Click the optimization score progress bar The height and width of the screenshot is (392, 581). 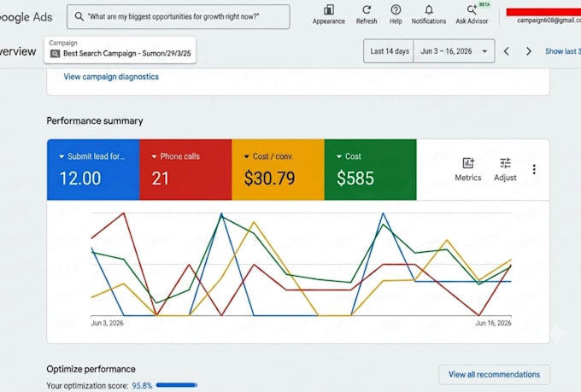coord(177,385)
